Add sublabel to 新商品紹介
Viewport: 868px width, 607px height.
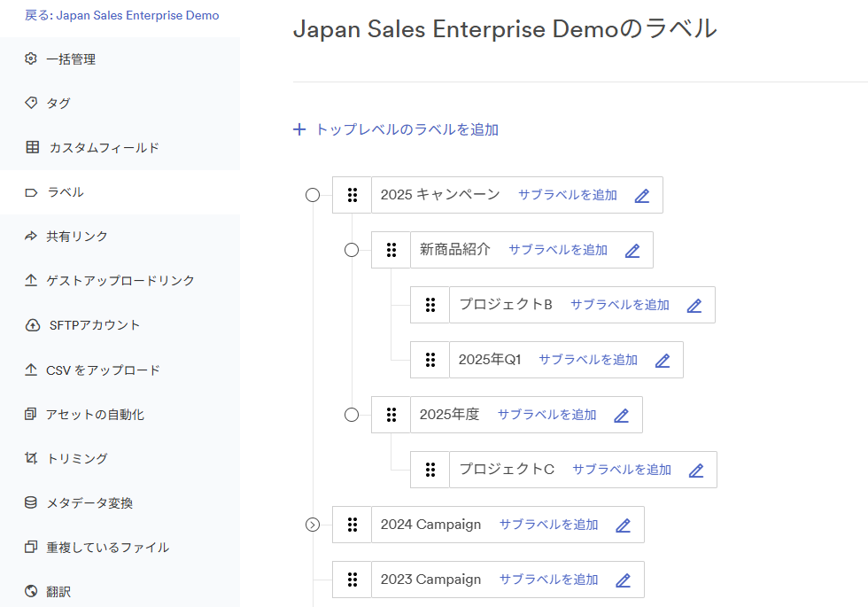(x=558, y=250)
